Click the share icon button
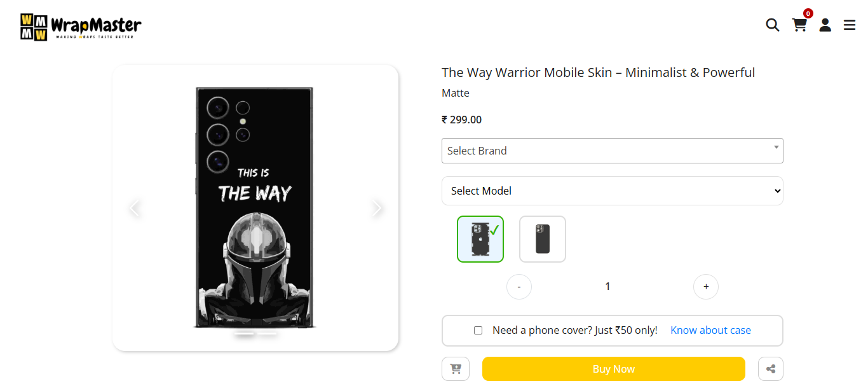Screen dimensions: 868x386 click(x=771, y=369)
